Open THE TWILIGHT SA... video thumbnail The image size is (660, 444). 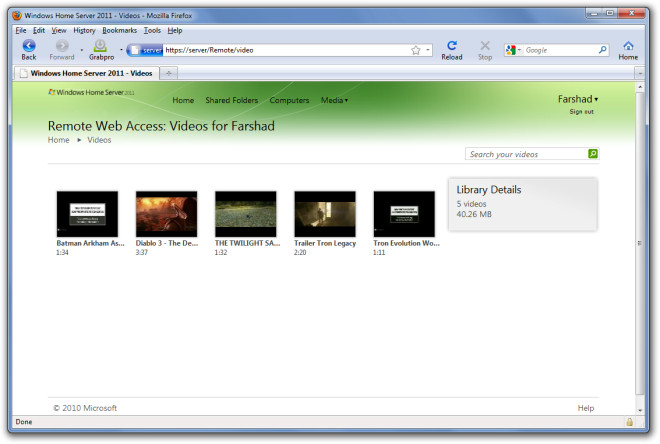tap(245, 214)
